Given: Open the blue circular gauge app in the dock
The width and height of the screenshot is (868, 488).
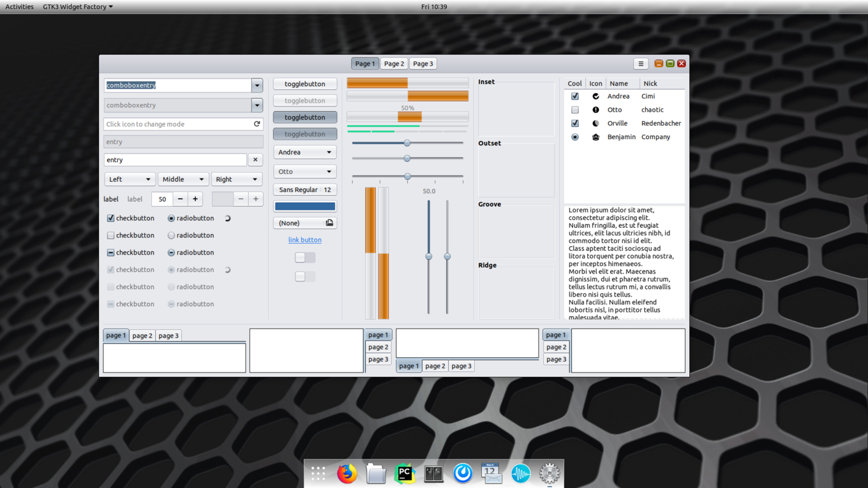Looking at the screenshot, I should click(x=463, y=473).
